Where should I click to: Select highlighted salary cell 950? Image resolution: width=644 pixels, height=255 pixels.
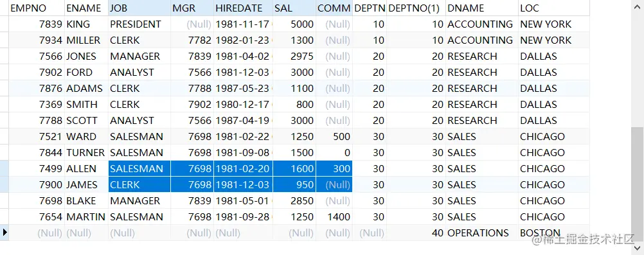[294, 185]
